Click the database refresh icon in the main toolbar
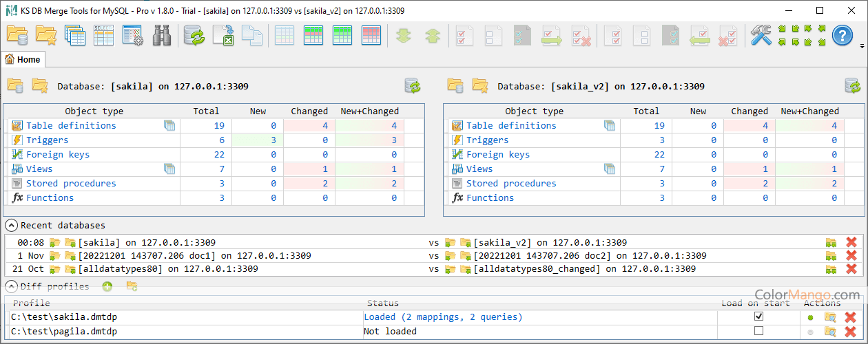Screen dimensions: 868x344 [194, 35]
